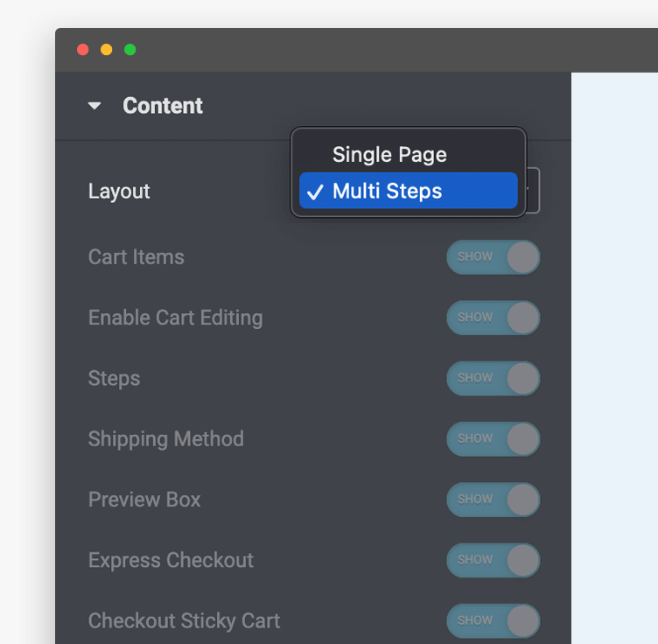Choose the Multi Steps layout option
Screen dimensions: 658x644
(x=408, y=191)
